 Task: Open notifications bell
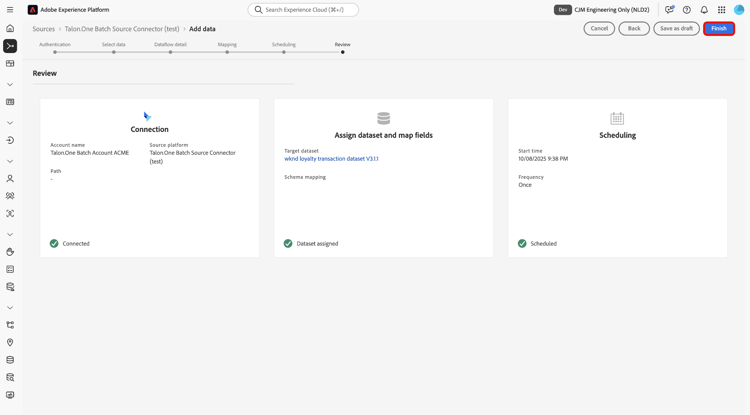(704, 10)
